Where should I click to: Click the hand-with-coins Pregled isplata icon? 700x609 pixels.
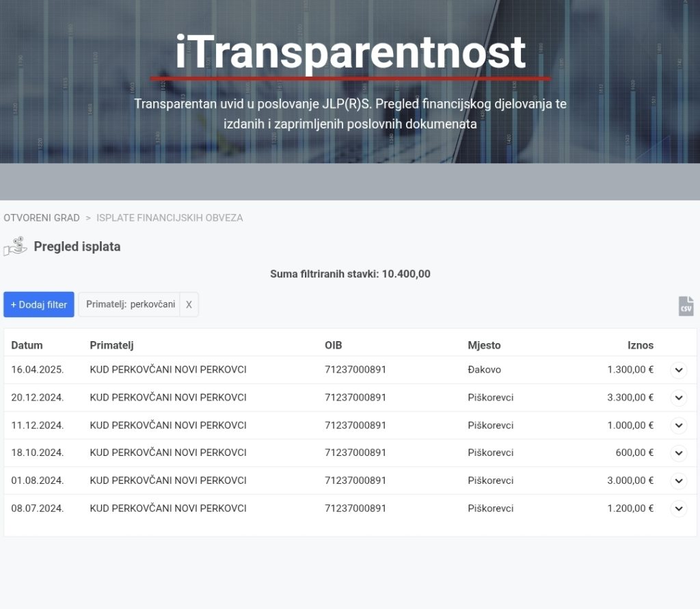pos(16,247)
